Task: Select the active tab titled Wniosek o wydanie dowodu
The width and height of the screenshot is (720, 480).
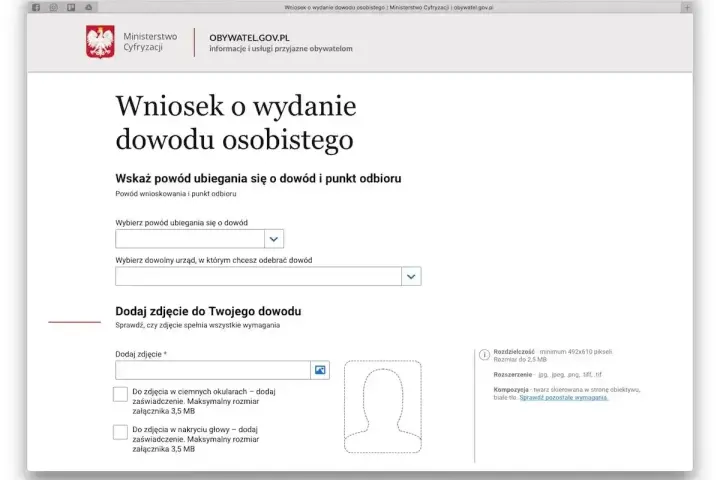Action: point(388,7)
